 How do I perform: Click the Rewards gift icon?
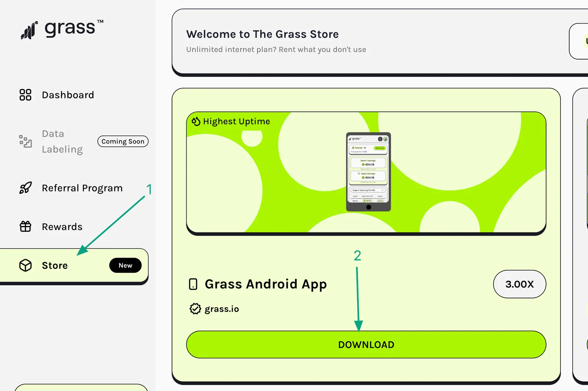pyautogui.click(x=25, y=226)
